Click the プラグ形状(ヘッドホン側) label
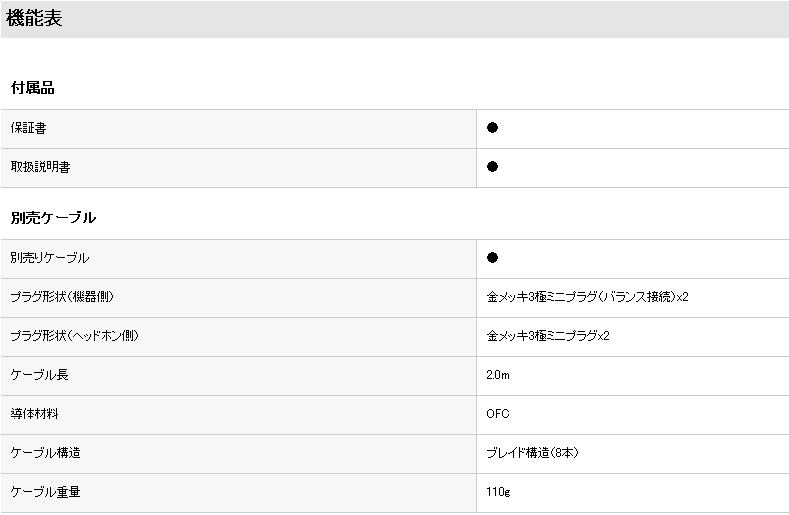This screenshot has height=515, width=789. [75, 336]
